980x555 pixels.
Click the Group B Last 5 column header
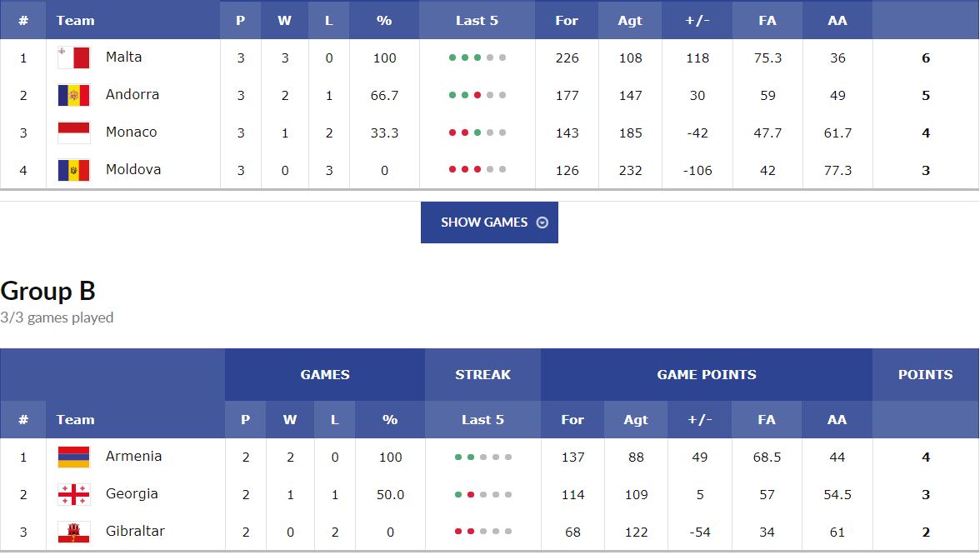(482, 419)
